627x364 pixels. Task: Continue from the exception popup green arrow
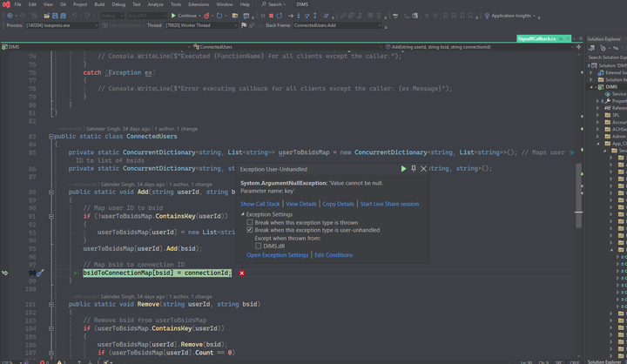[403, 169]
